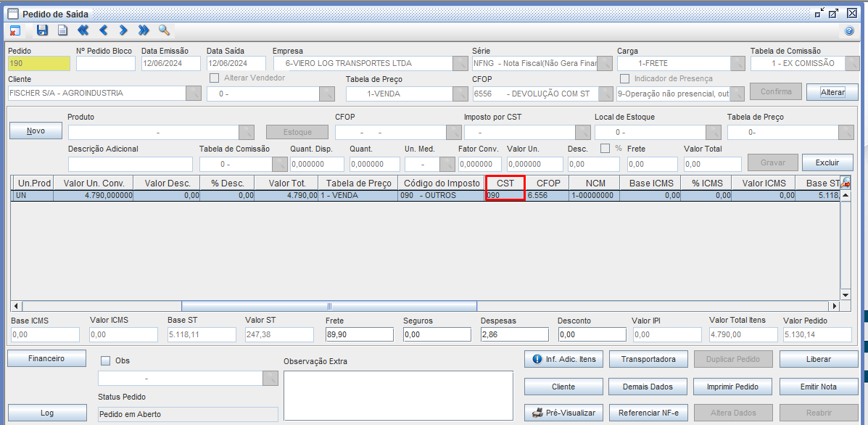Save the order with the floppy disk icon
The width and height of the screenshot is (868, 425).
point(42,30)
